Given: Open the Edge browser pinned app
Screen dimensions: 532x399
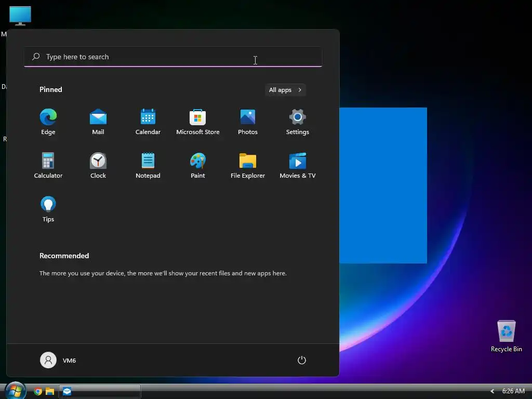Looking at the screenshot, I should [x=48, y=122].
